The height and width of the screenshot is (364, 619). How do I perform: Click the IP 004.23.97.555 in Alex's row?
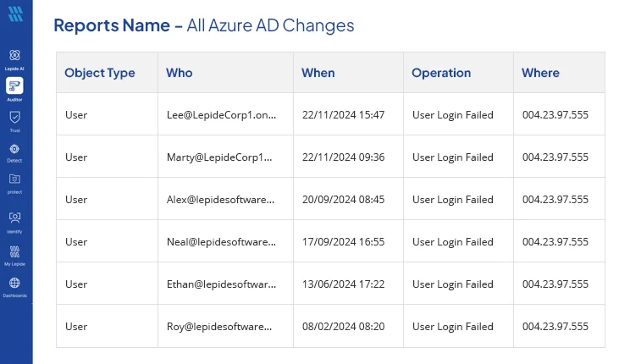[x=555, y=200]
